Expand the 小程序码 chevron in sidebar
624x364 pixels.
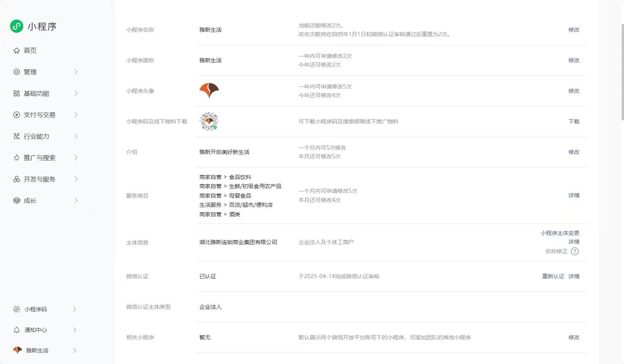point(75,309)
